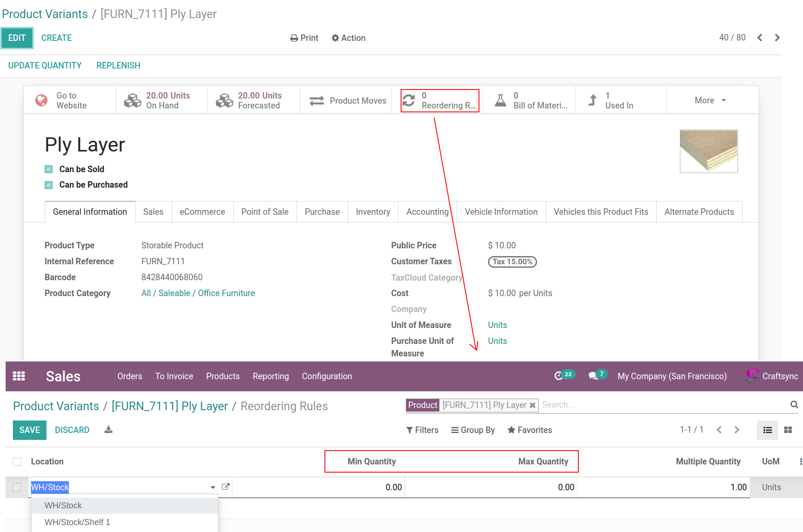Go to next product record arrow
Screen dimensions: 803x532
pos(777,38)
